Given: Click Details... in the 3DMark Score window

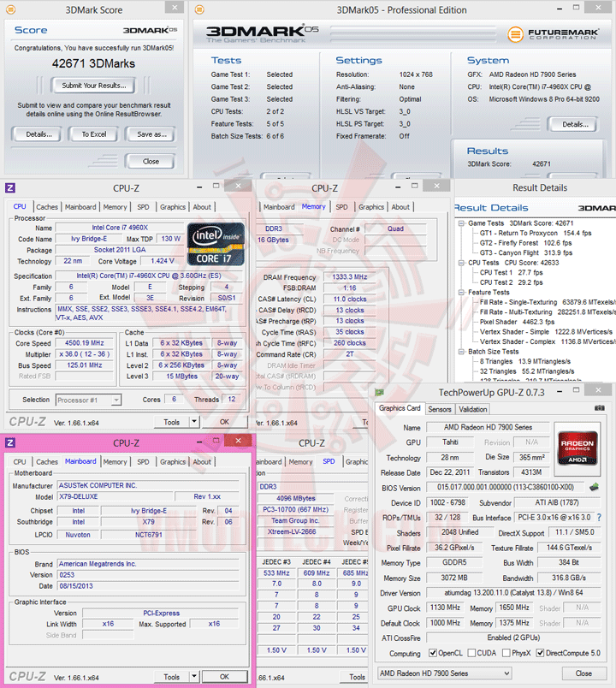Looking at the screenshot, I should pos(38,134).
